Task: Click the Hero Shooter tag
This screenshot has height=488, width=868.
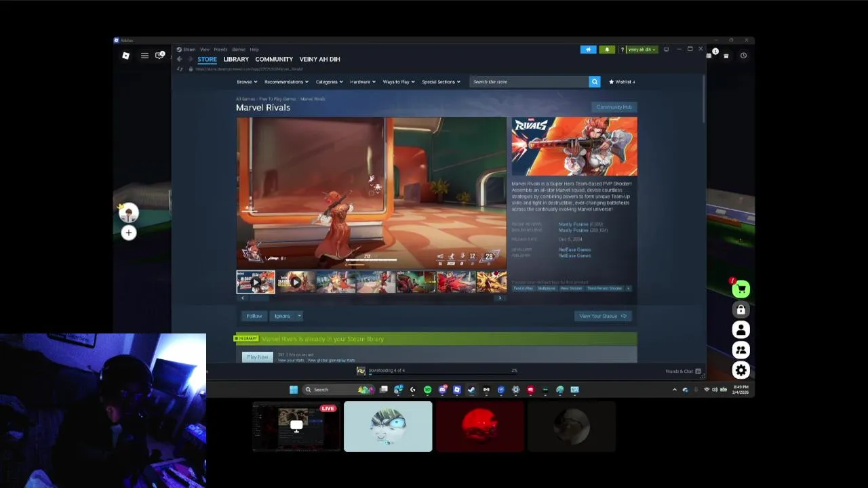Action: pyautogui.click(x=571, y=289)
